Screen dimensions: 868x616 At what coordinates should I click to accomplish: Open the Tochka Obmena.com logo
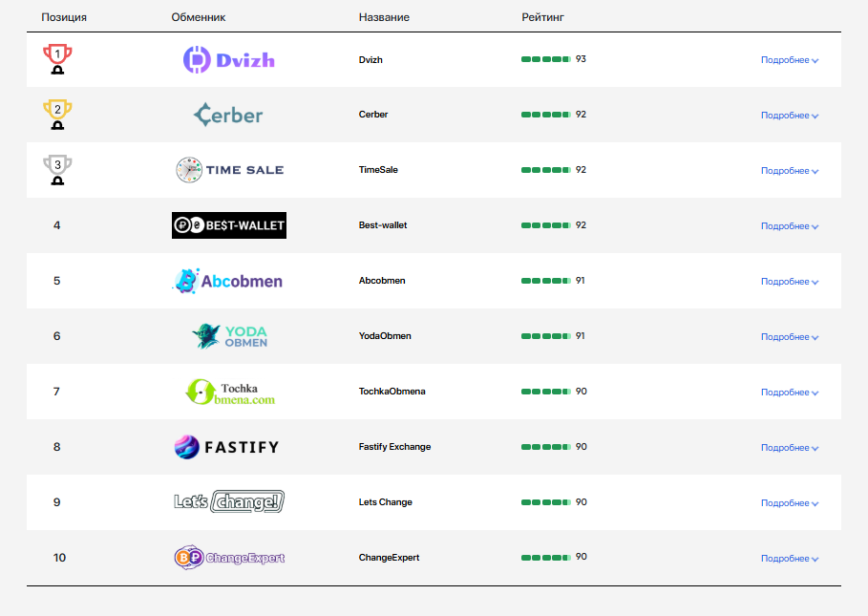[230, 392]
